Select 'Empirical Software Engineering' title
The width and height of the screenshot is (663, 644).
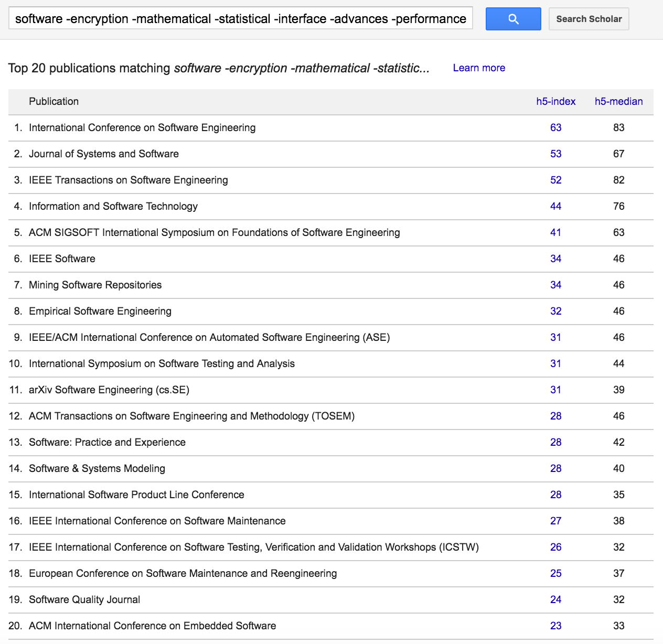tap(100, 311)
